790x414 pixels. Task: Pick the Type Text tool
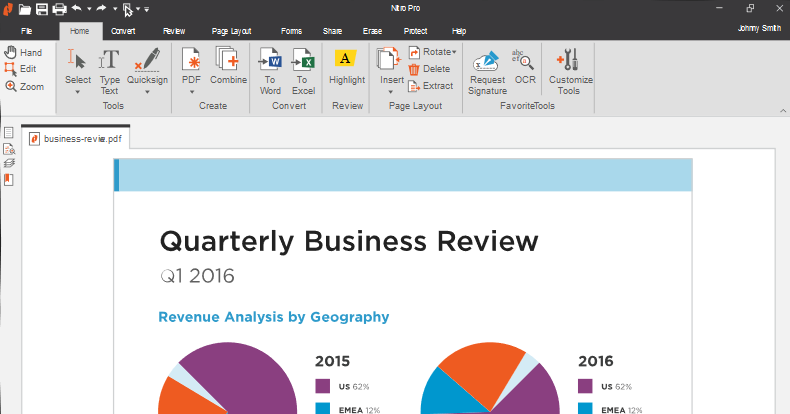click(x=109, y=72)
